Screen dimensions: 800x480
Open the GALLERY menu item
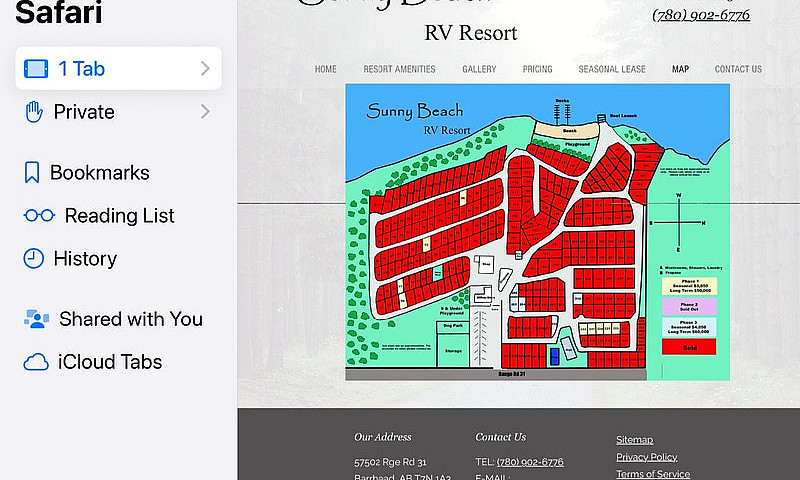pyautogui.click(x=479, y=69)
